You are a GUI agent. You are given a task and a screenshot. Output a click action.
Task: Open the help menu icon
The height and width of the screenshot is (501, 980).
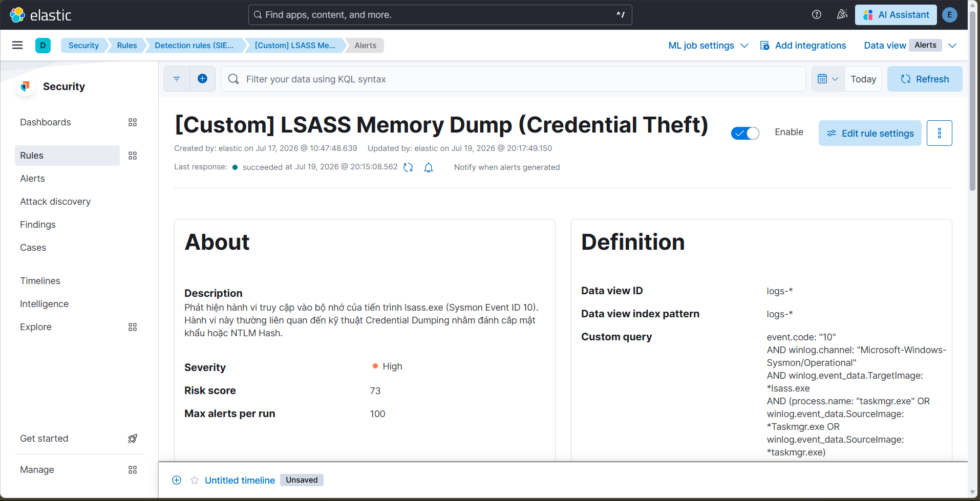817,15
